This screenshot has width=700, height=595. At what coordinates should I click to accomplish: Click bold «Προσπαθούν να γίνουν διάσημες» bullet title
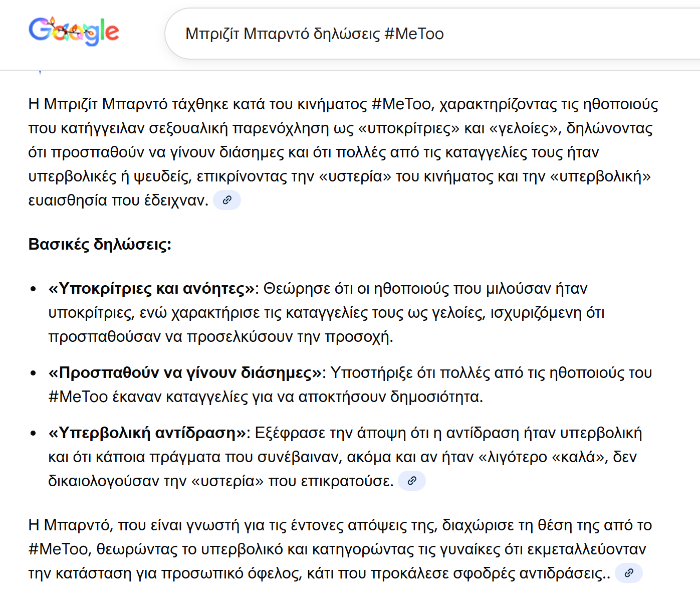tap(185, 373)
